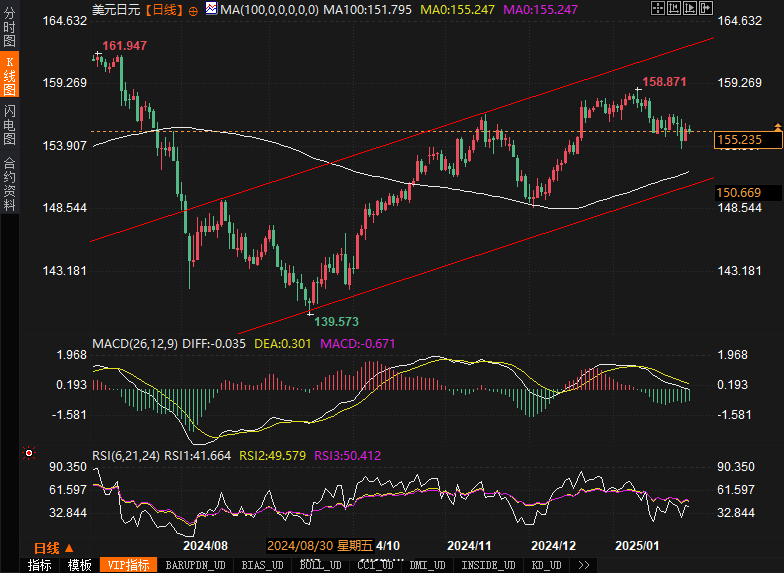Click the MACD(26,12,9) indicator label
The height and width of the screenshot is (573, 784).
[x=135, y=344]
